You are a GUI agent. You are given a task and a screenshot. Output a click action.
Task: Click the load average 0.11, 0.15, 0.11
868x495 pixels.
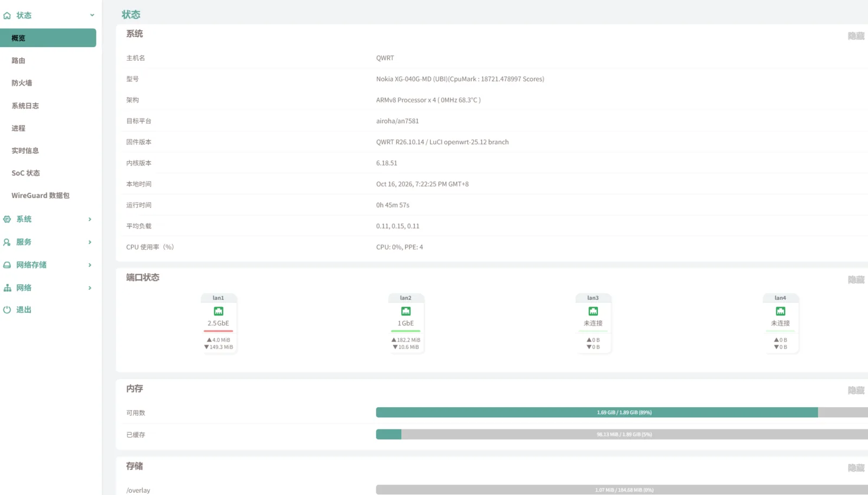tap(398, 226)
